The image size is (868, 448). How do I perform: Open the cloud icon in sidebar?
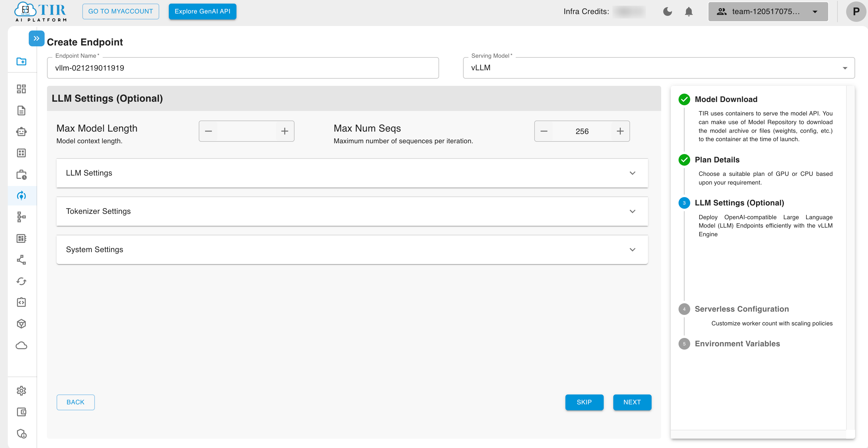click(21, 345)
